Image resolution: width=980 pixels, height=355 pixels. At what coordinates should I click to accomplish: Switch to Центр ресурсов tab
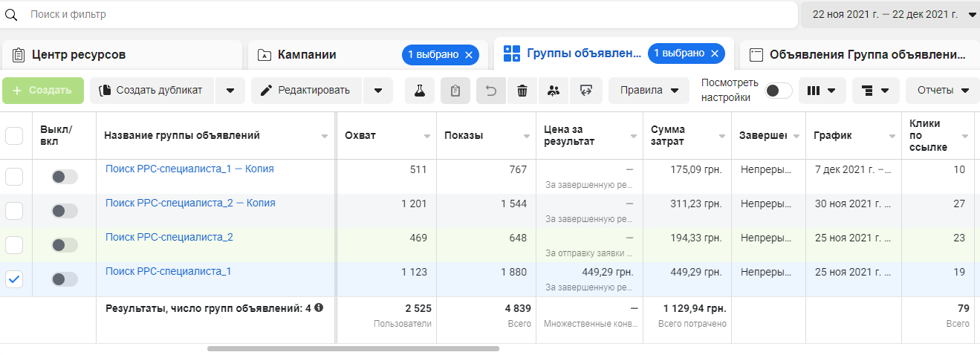point(122,55)
